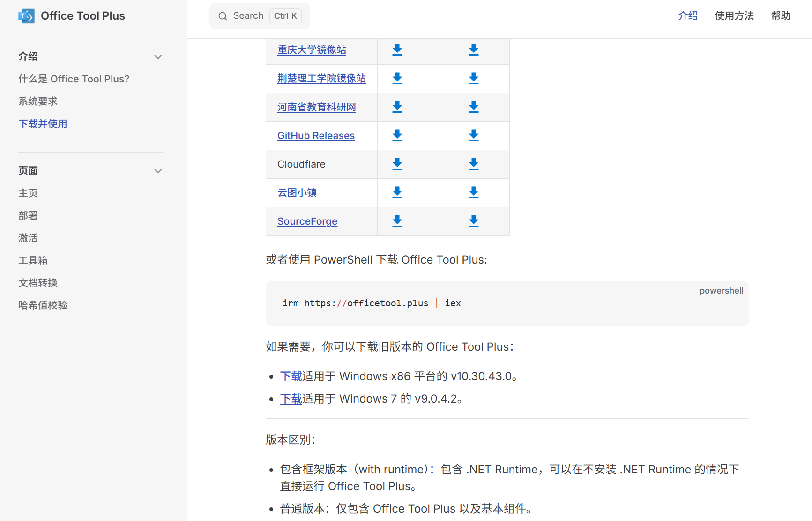This screenshot has width=812, height=521.
Task: Download second-column file from SourceForge row
Action: (x=474, y=221)
